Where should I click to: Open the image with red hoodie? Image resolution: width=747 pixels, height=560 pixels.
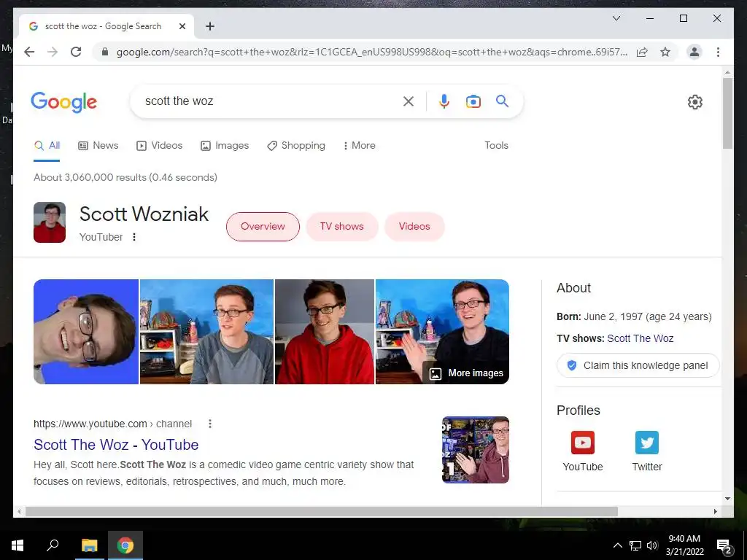(x=325, y=332)
